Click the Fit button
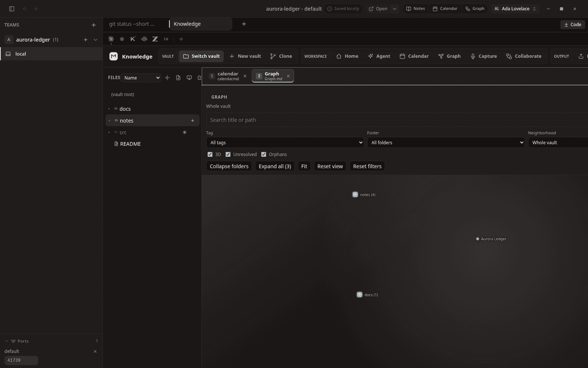 click(304, 166)
